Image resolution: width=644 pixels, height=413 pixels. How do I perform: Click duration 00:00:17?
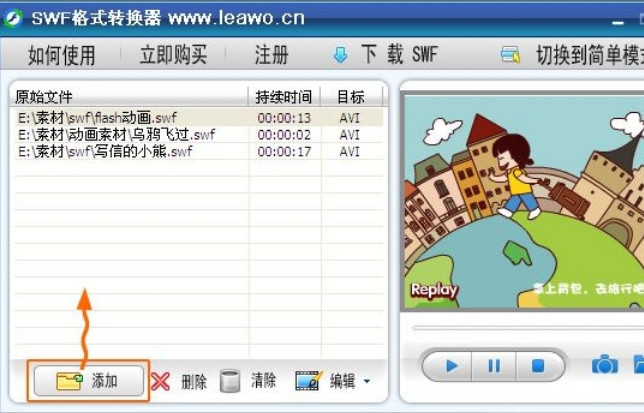pos(284,152)
